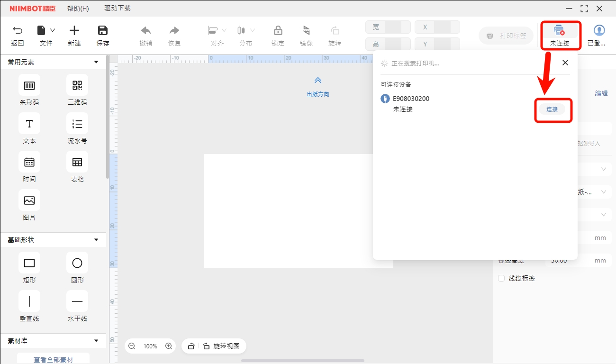Click the 旋转 rotate icon

pyautogui.click(x=335, y=31)
